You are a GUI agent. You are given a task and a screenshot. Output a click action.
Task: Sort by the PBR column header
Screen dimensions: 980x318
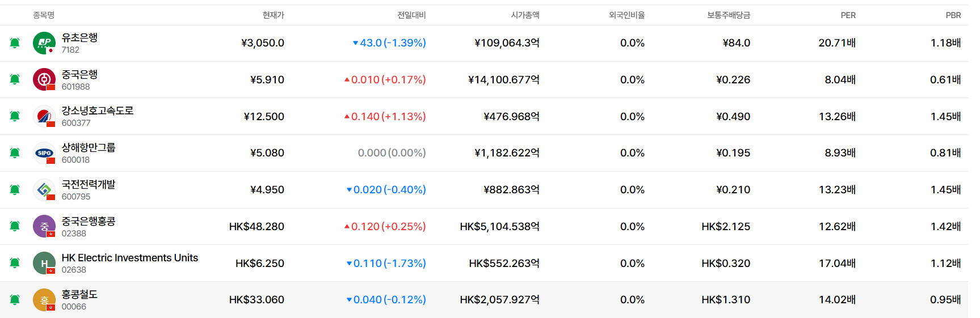tap(953, 15)
